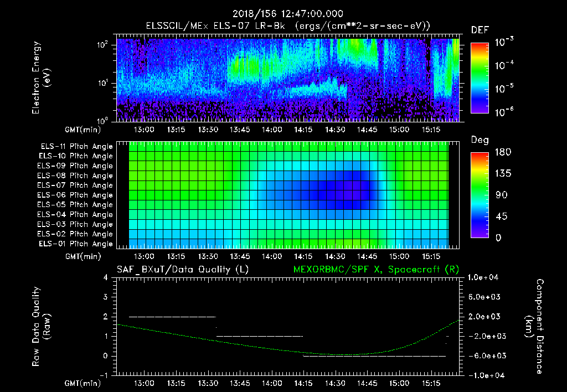Click the 13:00 tick under the spectrogram

point(144,130)
